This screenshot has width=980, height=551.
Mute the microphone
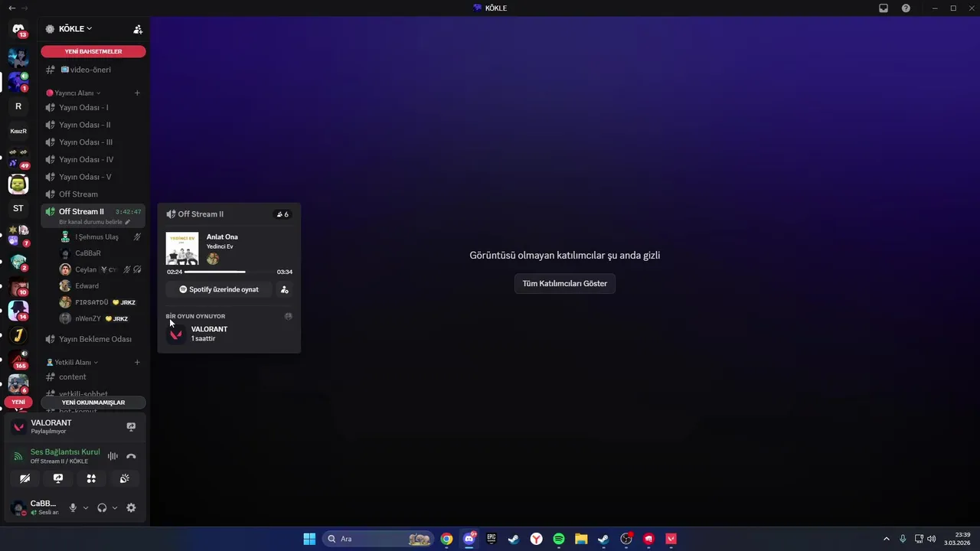pos(73,507)
